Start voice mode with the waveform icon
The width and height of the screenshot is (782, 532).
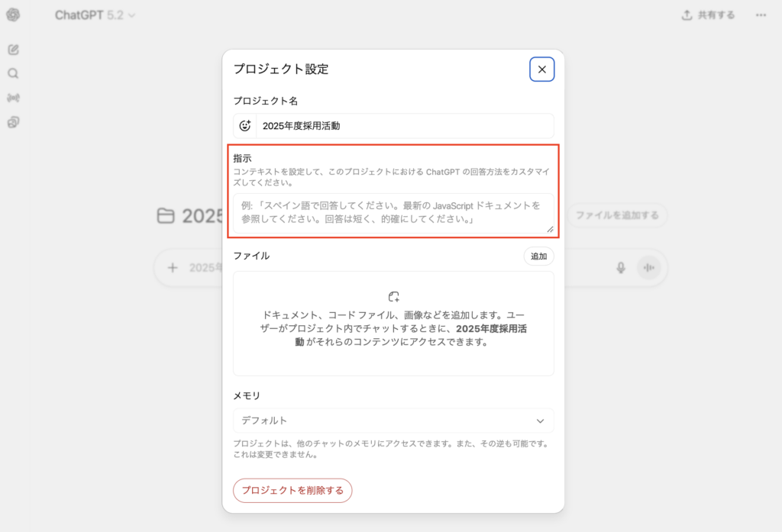coord(649,268)
